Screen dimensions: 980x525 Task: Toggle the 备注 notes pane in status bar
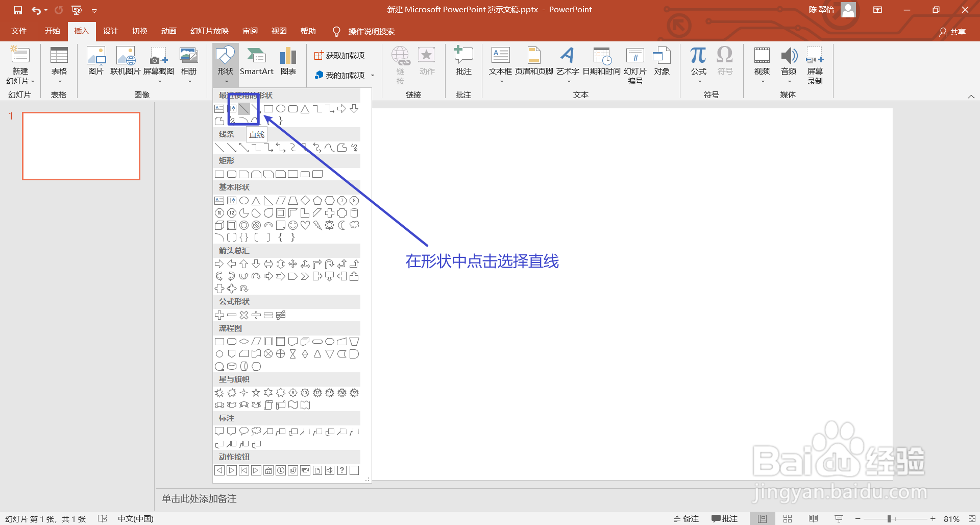tap(687, 519)
